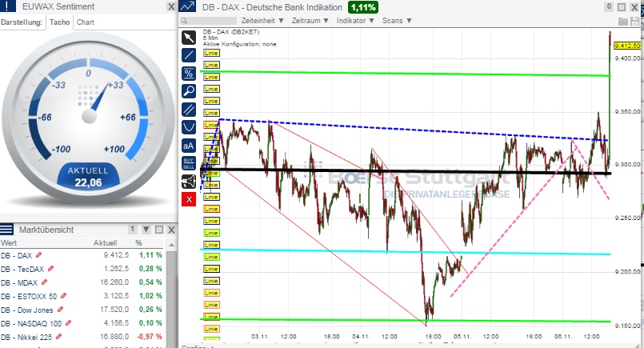
Task: Click the megaphone alert tool
Action: coord(189,181)
